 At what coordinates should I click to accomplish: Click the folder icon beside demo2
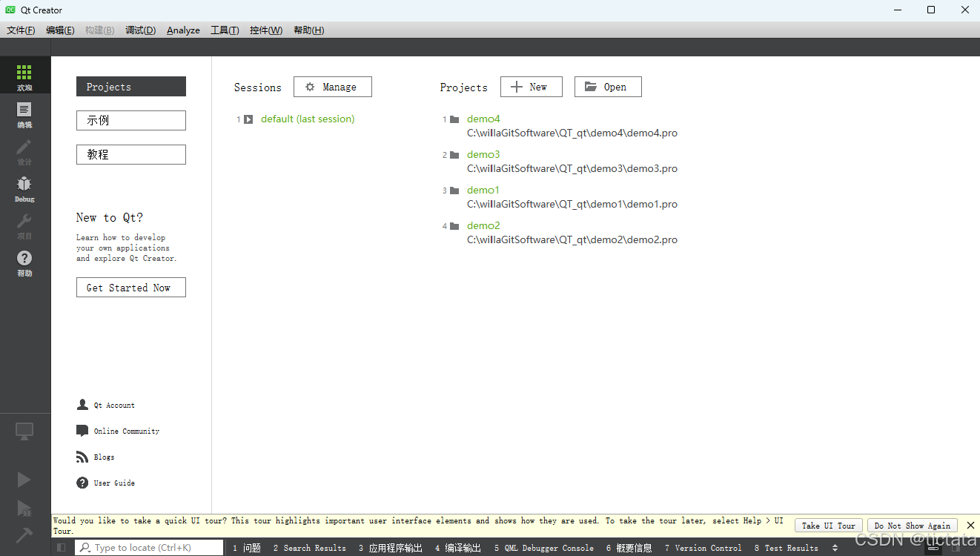click(x=454, y=226)
